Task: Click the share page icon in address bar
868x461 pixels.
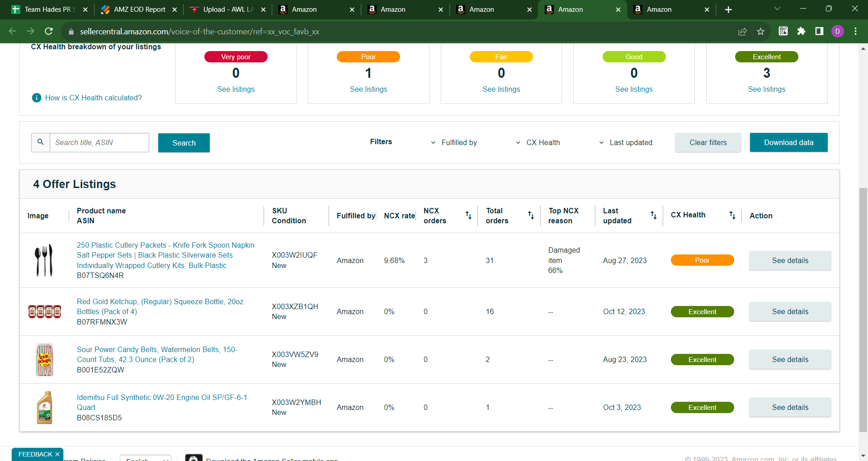Action: point(742,31)
